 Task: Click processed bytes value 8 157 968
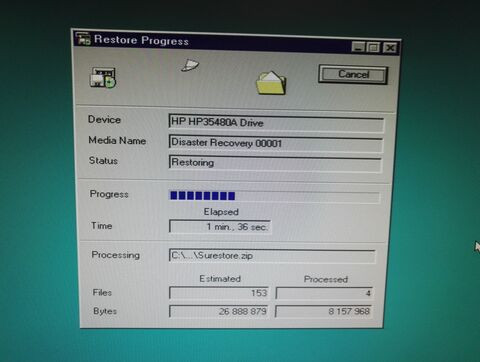pos(323,311)
